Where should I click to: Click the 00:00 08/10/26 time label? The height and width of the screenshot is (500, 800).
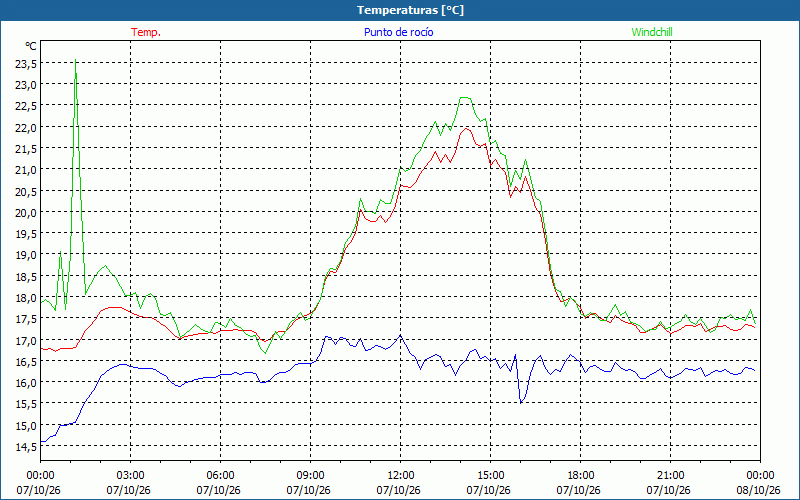[x=759, y=483]
